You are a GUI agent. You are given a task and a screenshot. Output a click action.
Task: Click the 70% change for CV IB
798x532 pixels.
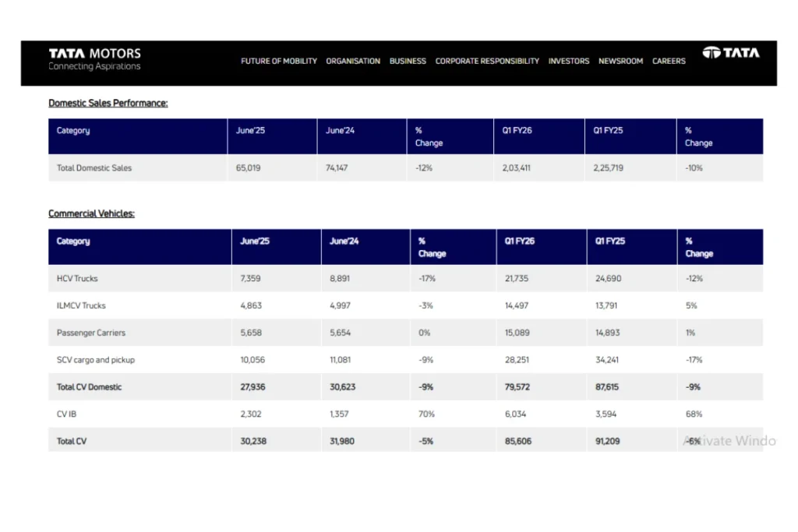point(426,414)
